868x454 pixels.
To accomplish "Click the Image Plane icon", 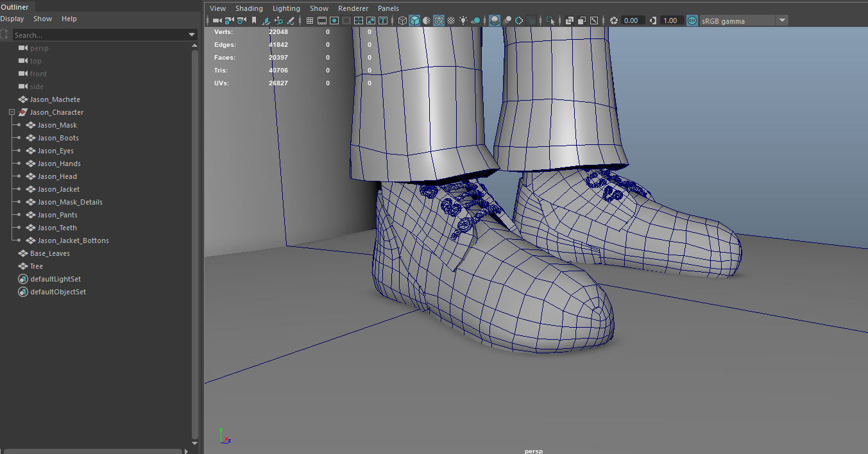I will pyautogui.click(x=266, y=21).
